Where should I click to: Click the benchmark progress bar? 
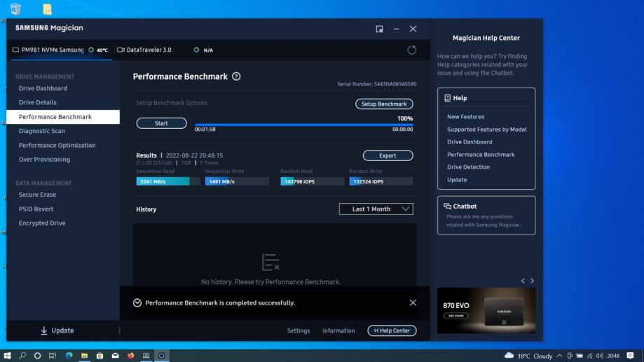coord(303,125)
